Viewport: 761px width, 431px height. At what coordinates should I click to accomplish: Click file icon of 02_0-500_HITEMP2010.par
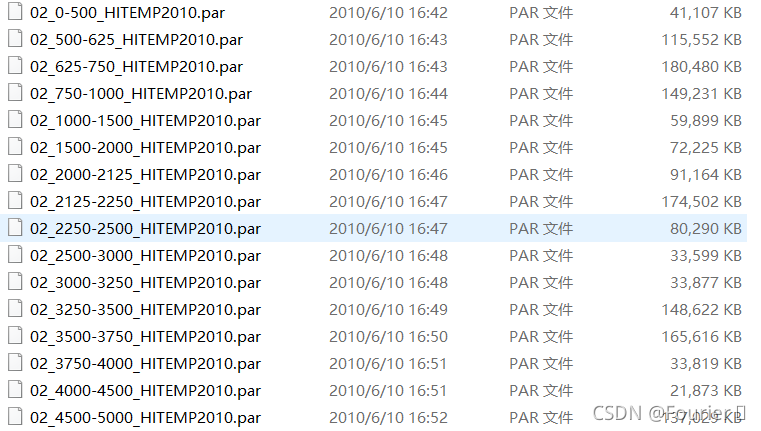pos(15,12)
